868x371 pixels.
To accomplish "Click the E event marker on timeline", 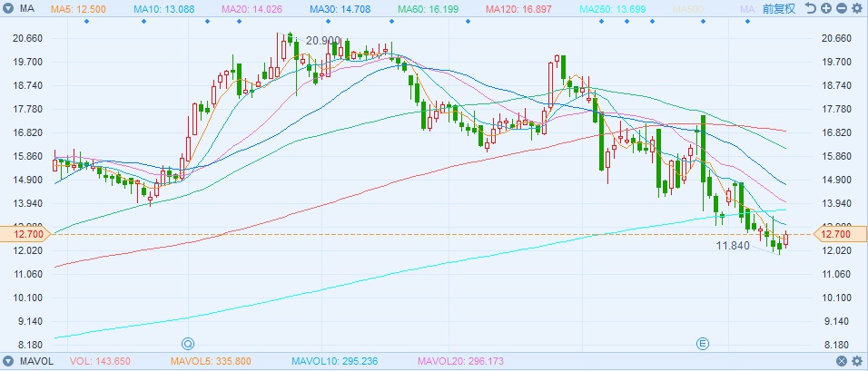I will coord(703,344).
